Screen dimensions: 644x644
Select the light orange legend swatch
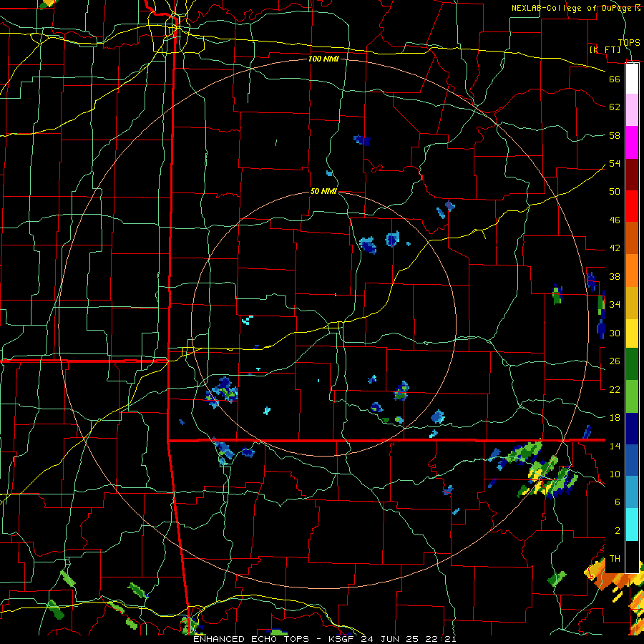click(632, 270)
